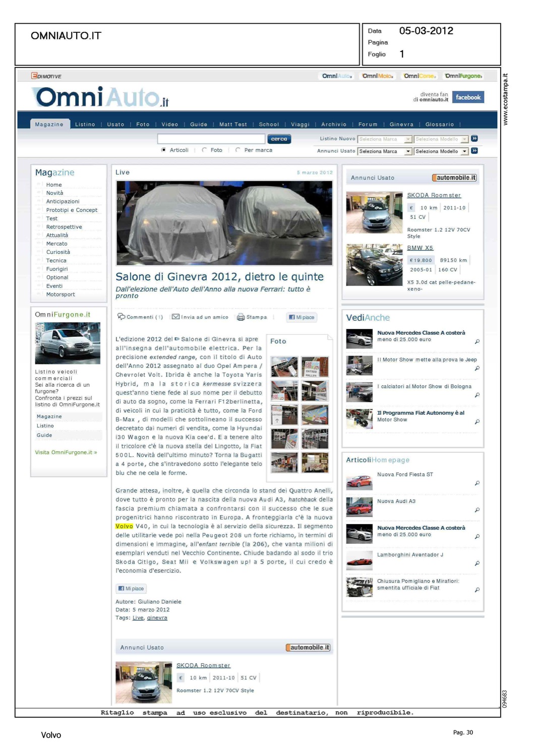
Task: Click the Commenti speech bubble icon
Action: [121, 317]
